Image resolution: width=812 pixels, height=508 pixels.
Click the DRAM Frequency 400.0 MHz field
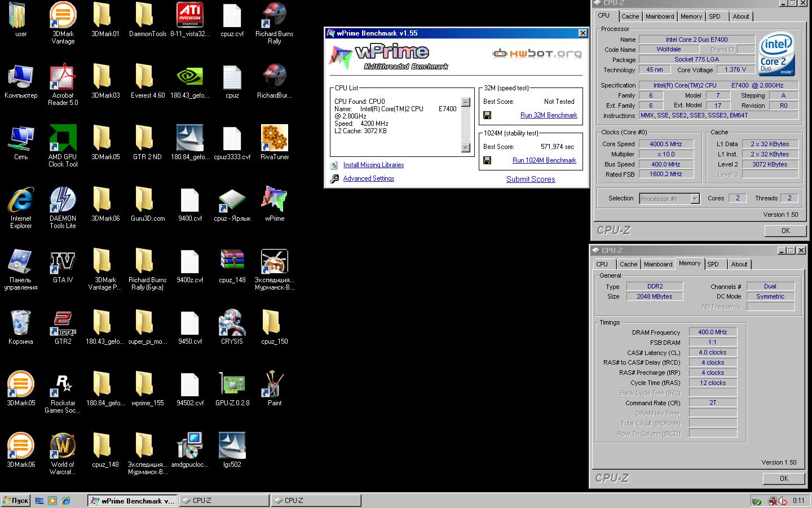click(713, 332)
